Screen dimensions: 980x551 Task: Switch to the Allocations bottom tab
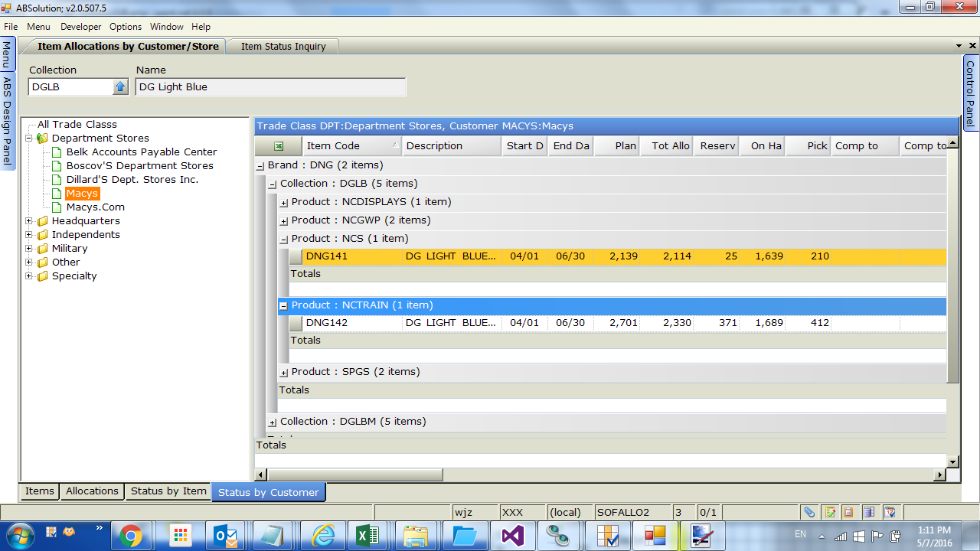pos(92,491)
